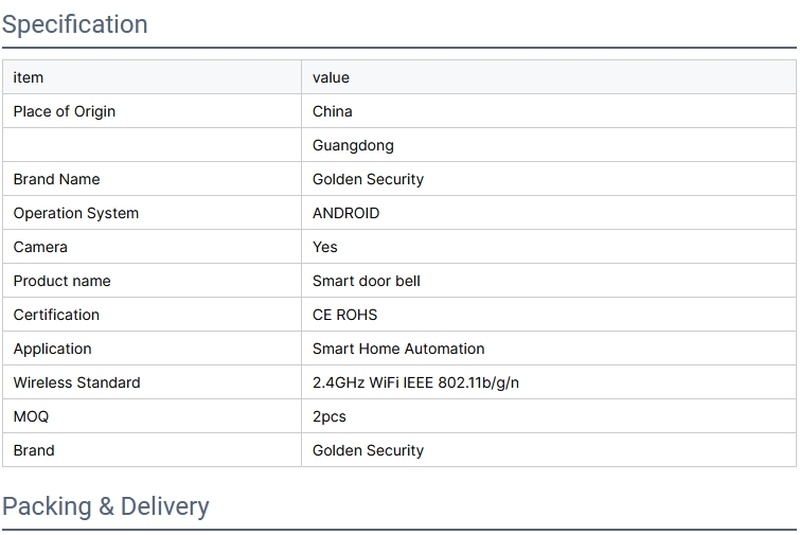
Task: Click the CE ROHS value
Action: coord(345,315)
